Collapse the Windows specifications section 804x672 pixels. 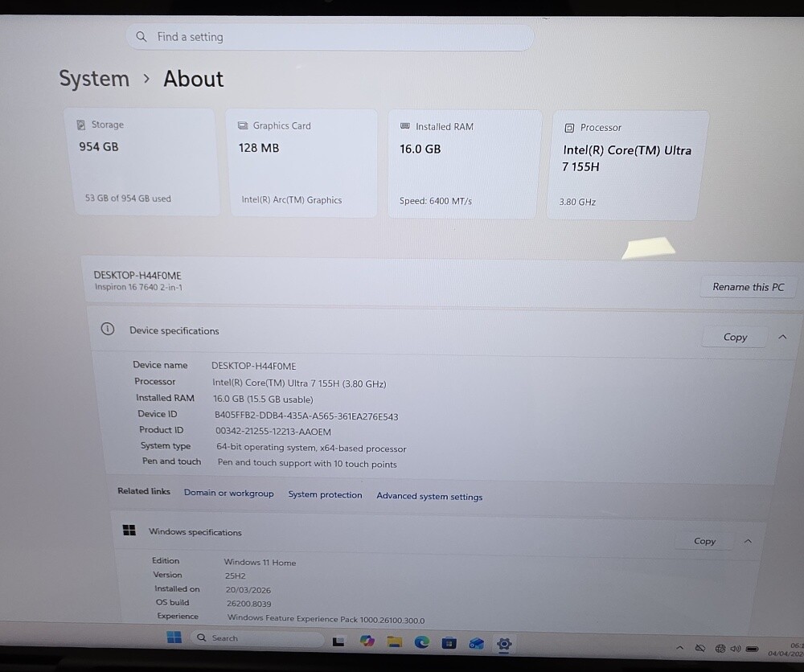tap(748, 541)
